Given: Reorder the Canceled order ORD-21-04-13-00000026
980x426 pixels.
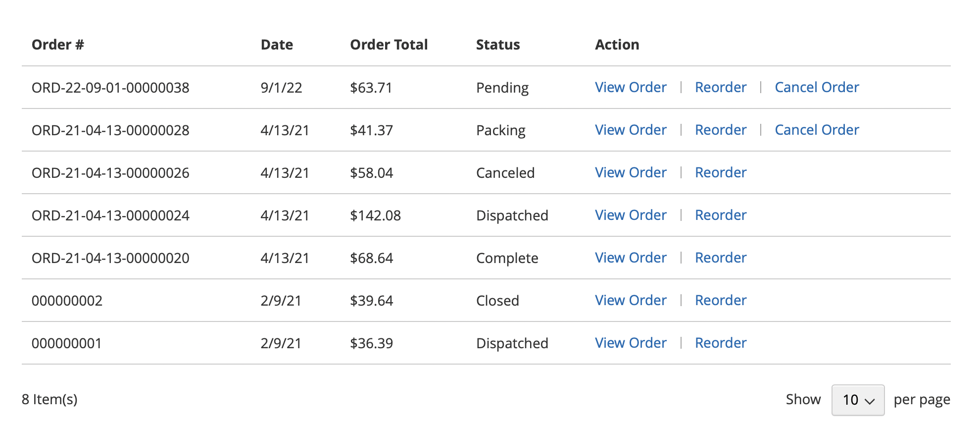Looking at the screenshot, I should point(721,172).
